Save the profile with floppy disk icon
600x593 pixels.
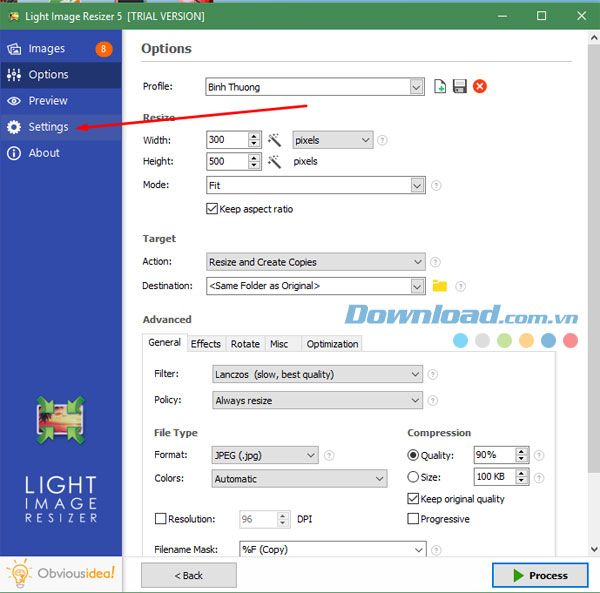[460, 86]
